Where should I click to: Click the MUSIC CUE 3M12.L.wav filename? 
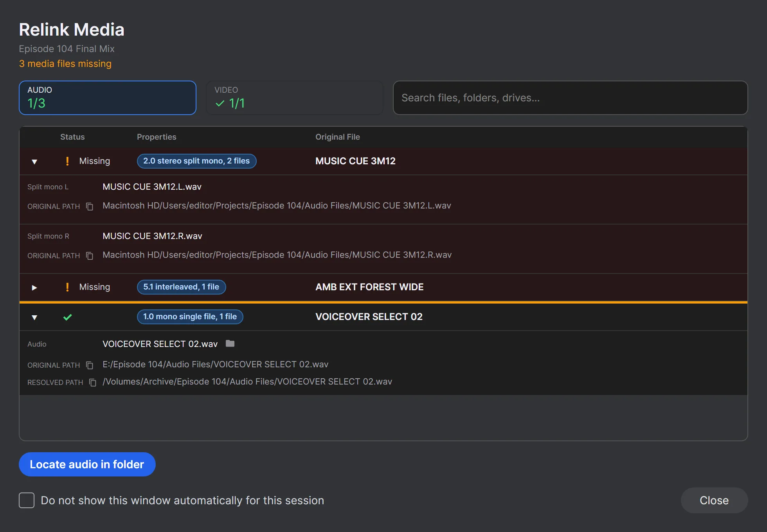(x=152, y=187)
